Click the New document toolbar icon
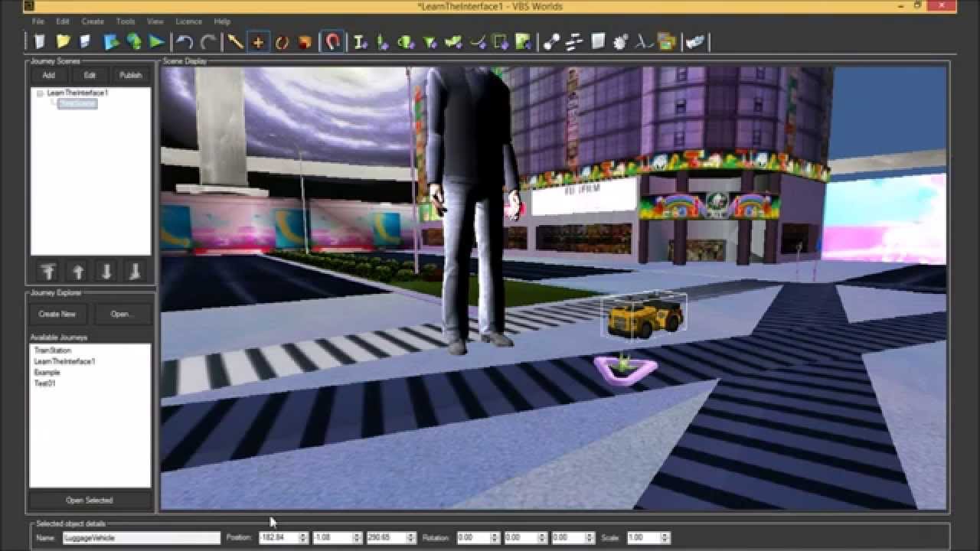The image size is (980, 551). pos(41,41)
